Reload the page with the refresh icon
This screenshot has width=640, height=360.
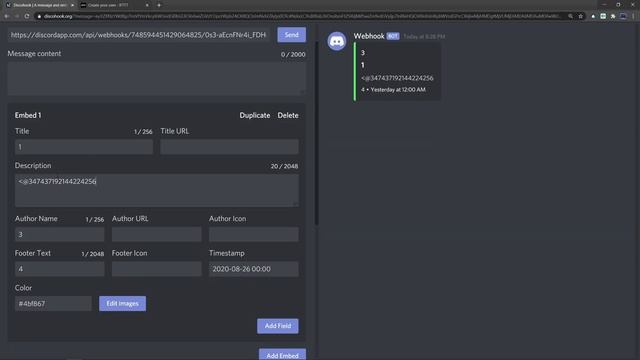[27, 16]
